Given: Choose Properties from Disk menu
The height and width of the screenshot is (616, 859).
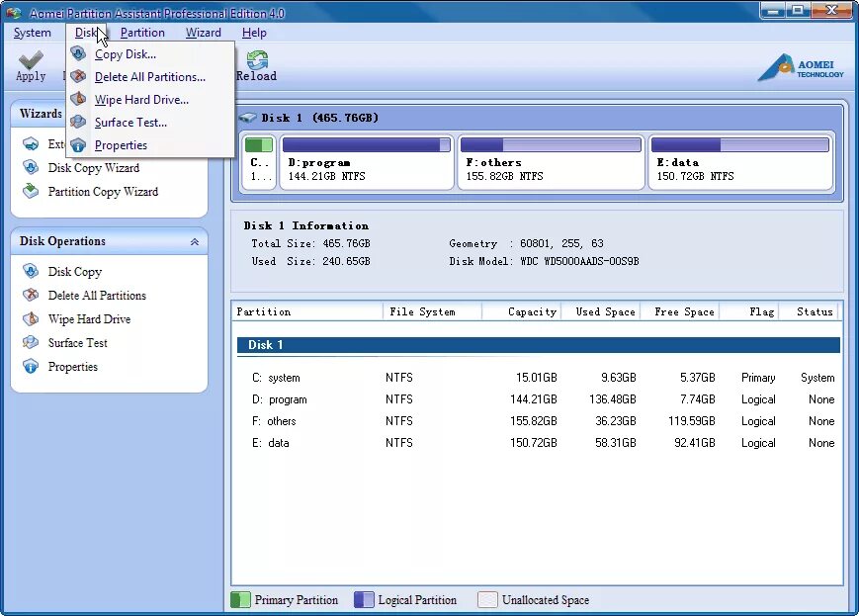Looking at the screenshot, I should [x=150, y=144].
